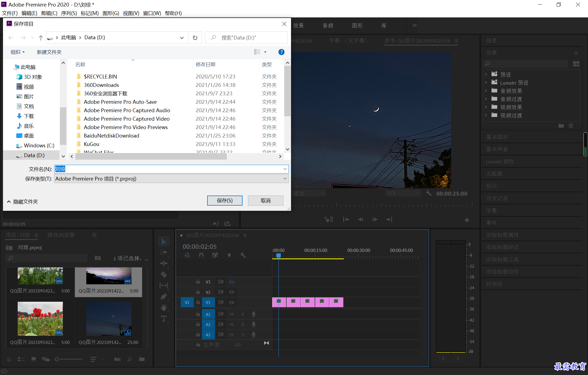Viewport: 588px width, 375px height.
Task: Click the project panel zoom slider handle
Action: point(57,359)
